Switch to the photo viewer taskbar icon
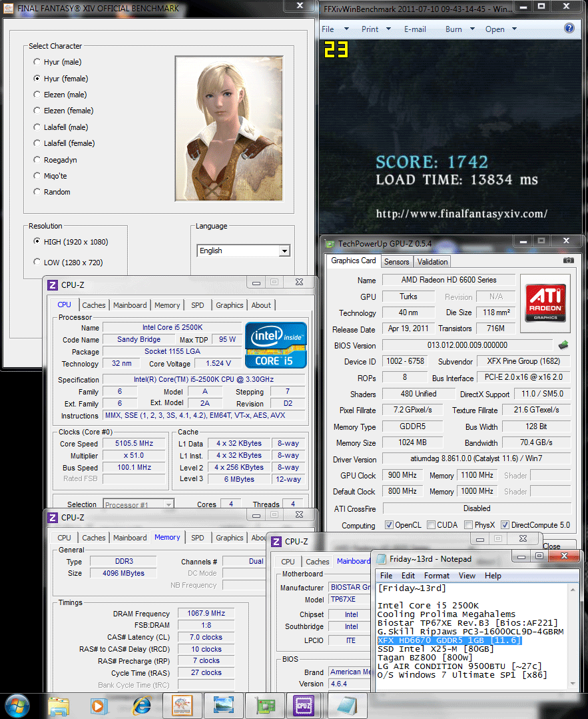This screenshot has height=719, width=588. point(224,706)
